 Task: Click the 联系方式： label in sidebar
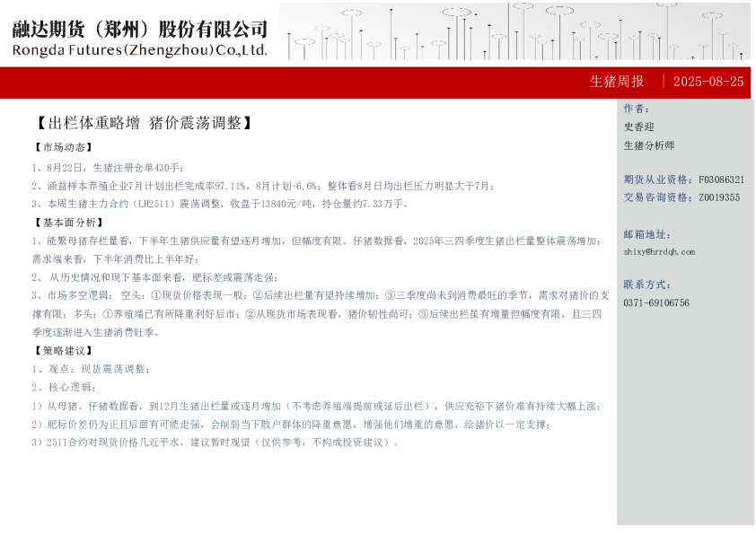(x=647, y=285)
